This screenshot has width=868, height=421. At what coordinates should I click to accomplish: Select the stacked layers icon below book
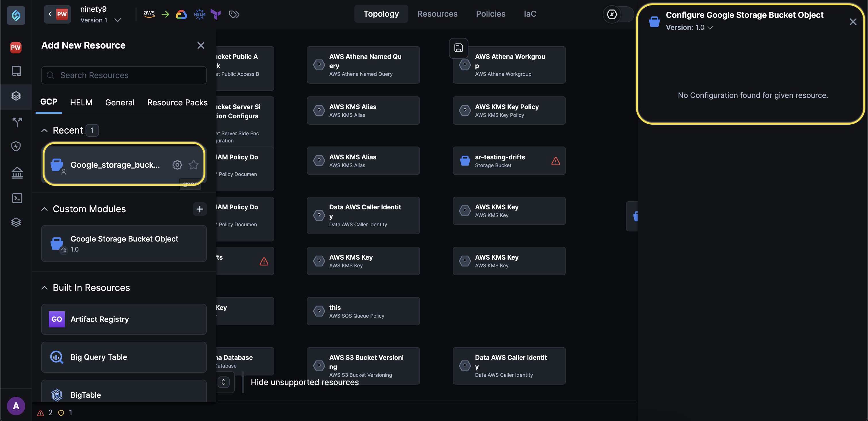click(16, 96)
